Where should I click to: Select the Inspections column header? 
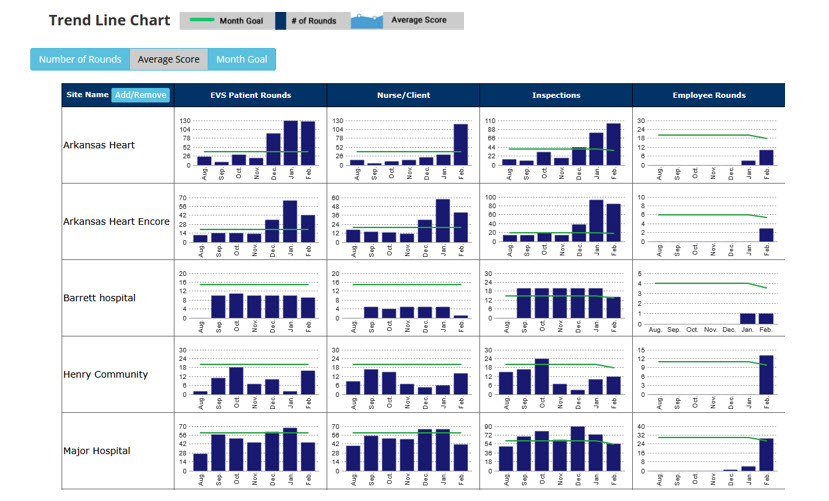click(556, 95)
